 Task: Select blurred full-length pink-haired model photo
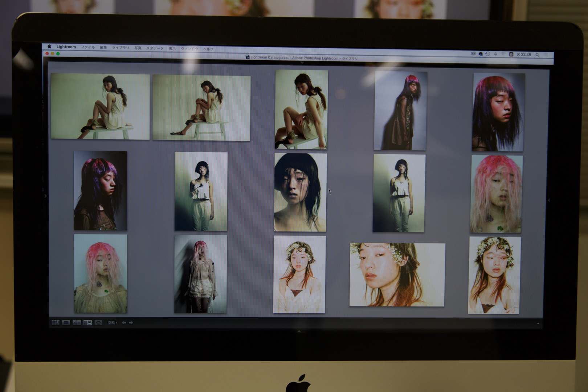click(200, 274)
